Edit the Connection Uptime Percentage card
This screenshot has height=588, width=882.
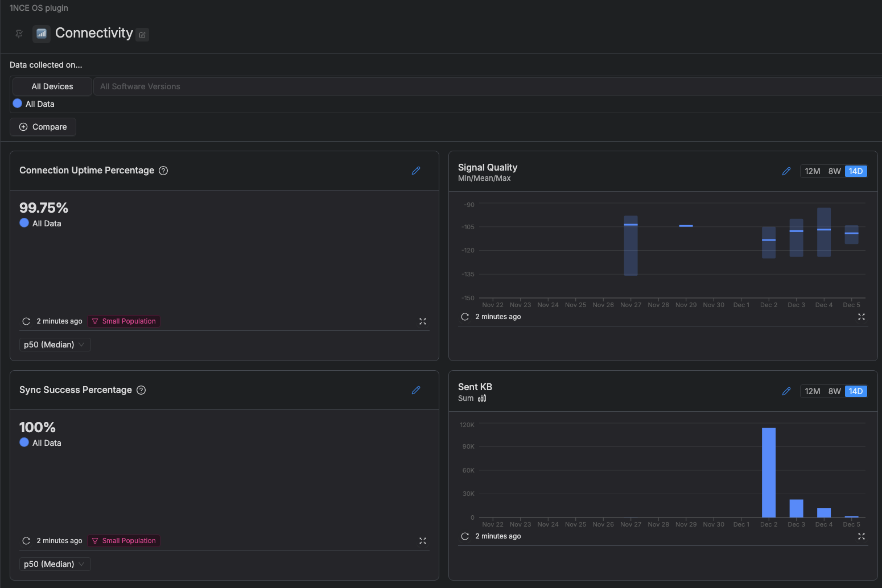(416, 171)
